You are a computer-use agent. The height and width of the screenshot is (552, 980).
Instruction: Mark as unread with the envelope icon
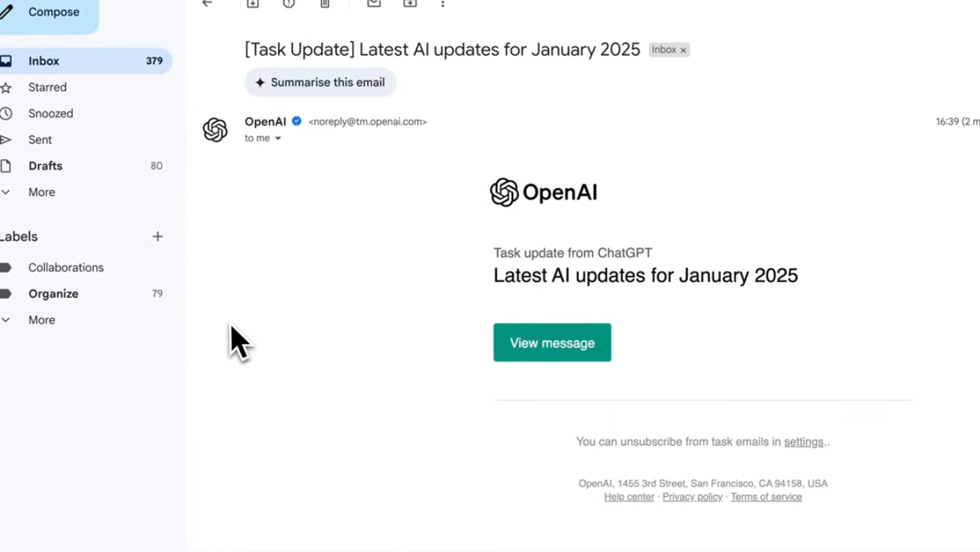pyautogui.click(x=374, y=4)
